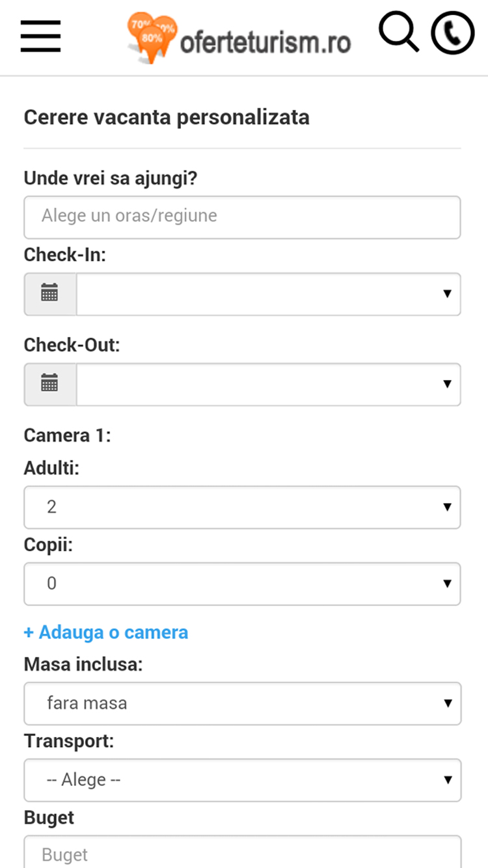Click the Transport field label
Screen dimensions: 488x868
coord(69,741)
